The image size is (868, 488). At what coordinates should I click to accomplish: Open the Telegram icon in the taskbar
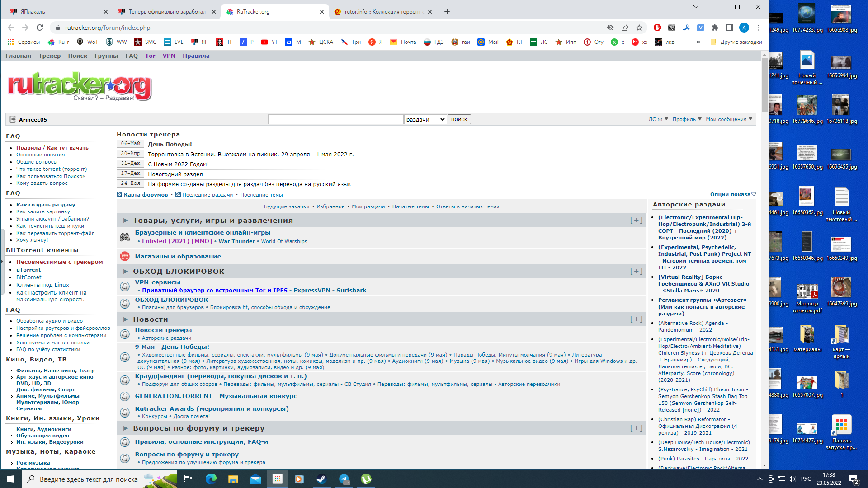point(344,479)
